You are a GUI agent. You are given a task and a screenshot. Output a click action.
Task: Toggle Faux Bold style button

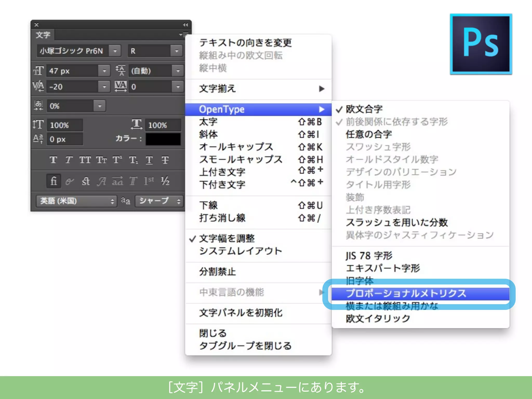tap(53, 160)
